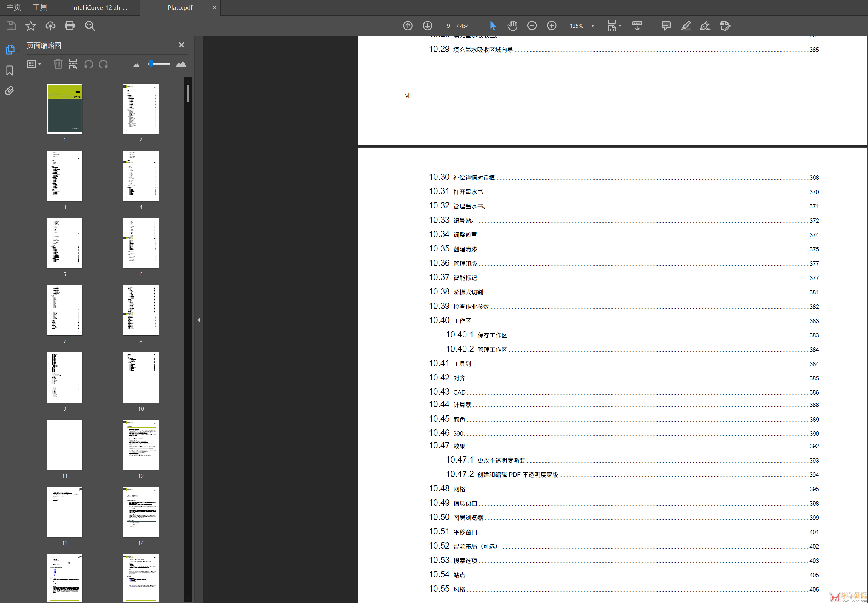Click the Save file icon
This screenshot has width=868, height=603.
click(x=11, y=26)
